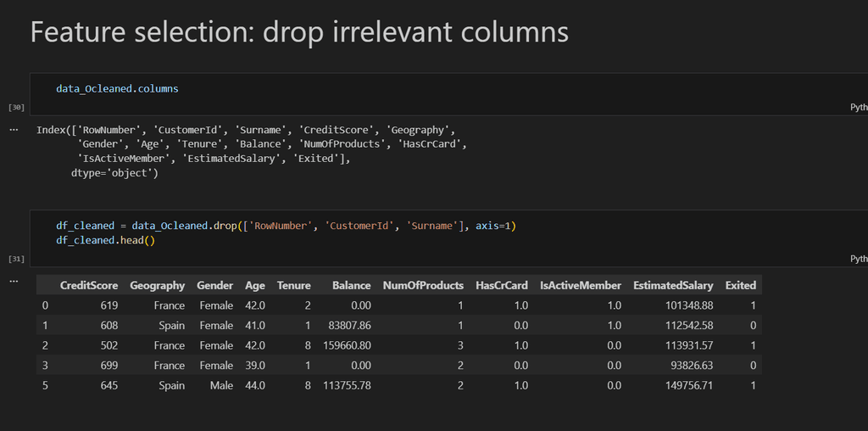
Task: Click inside the data_Ocleaned.columns code cell
Action: [117, 88]
